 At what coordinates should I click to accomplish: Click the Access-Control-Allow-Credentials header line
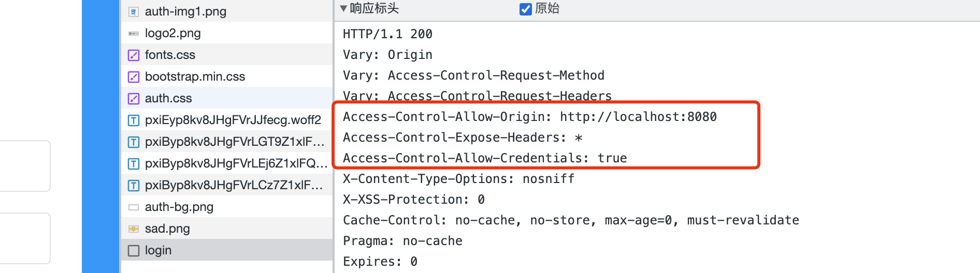[484, 158]
